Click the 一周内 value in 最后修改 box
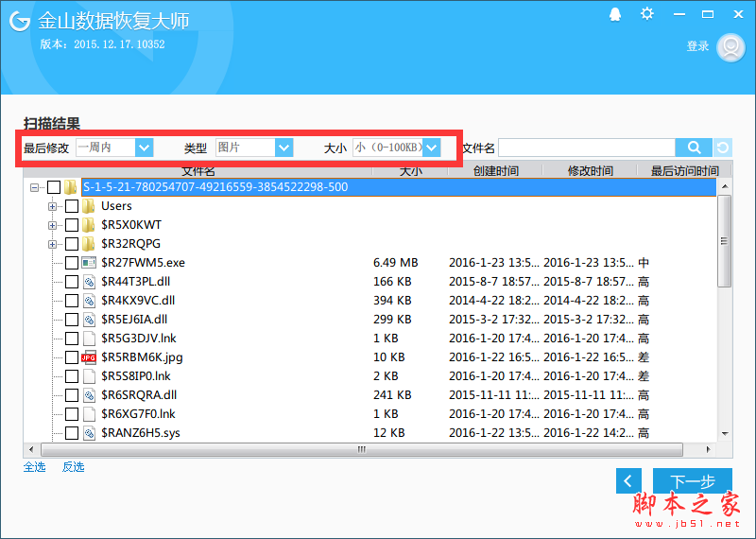 pos(94,148)
